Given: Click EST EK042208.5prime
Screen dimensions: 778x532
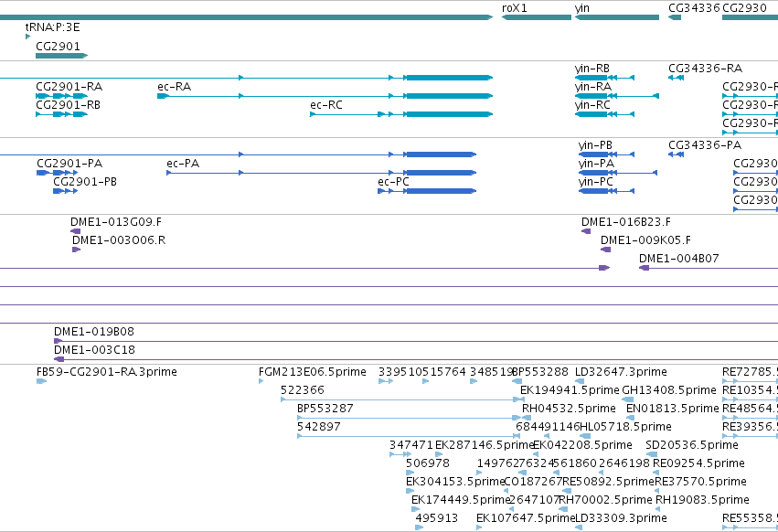Looking at the screenshot, I should (536, 454).
